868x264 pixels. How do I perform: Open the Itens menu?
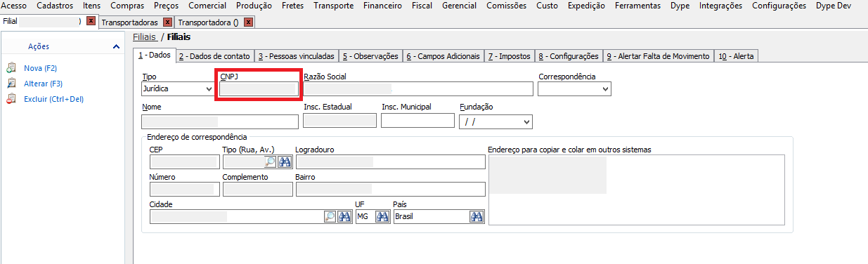pos(91,6)
